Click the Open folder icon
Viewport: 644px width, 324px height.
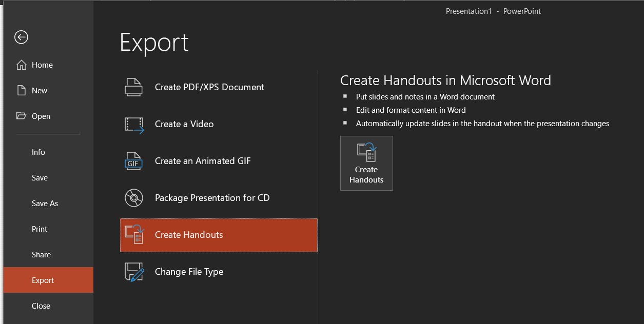click(x=22, y=116)
